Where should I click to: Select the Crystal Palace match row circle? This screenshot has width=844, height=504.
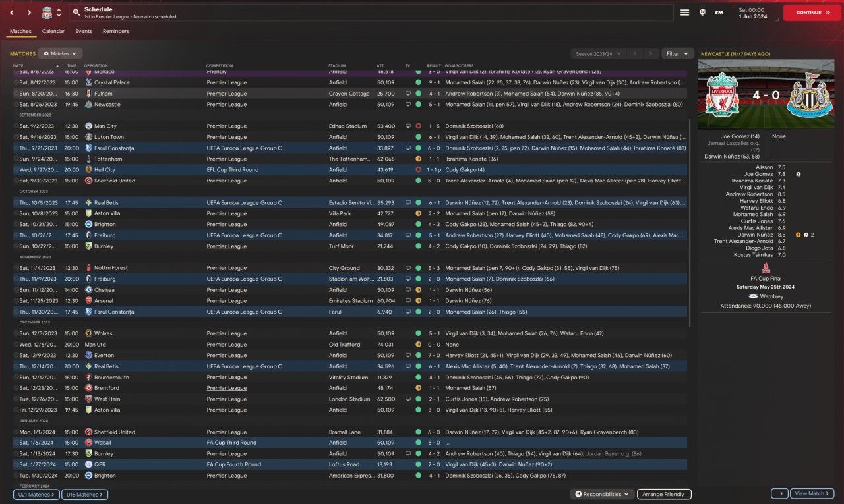point(16,82)
